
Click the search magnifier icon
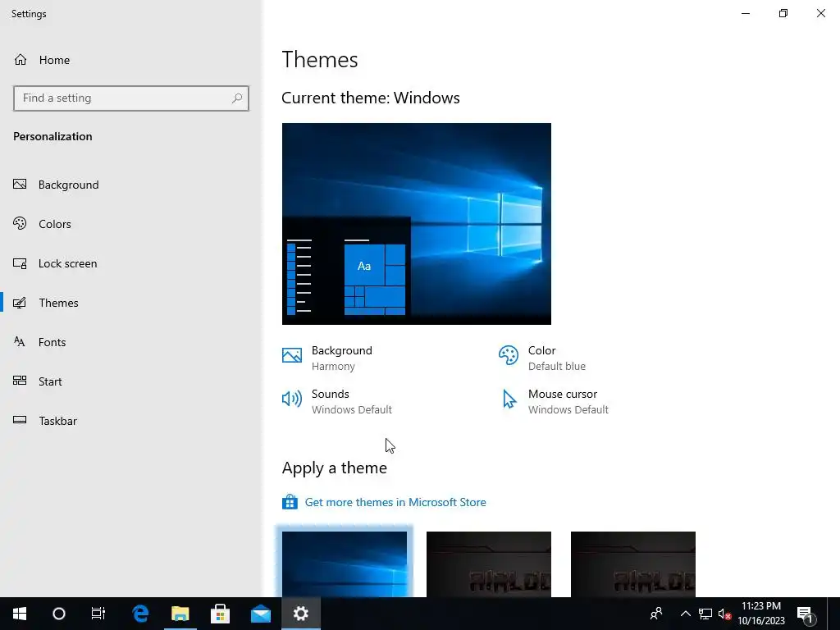click(237, 98)
